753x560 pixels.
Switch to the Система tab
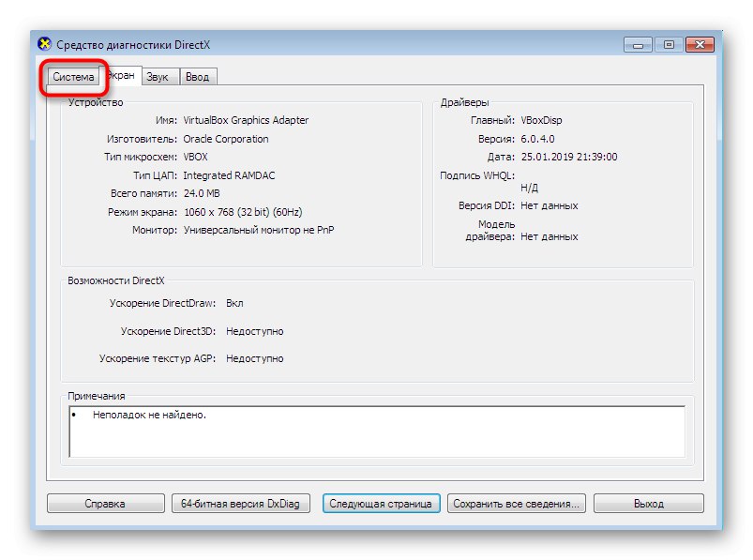(73, 77)
